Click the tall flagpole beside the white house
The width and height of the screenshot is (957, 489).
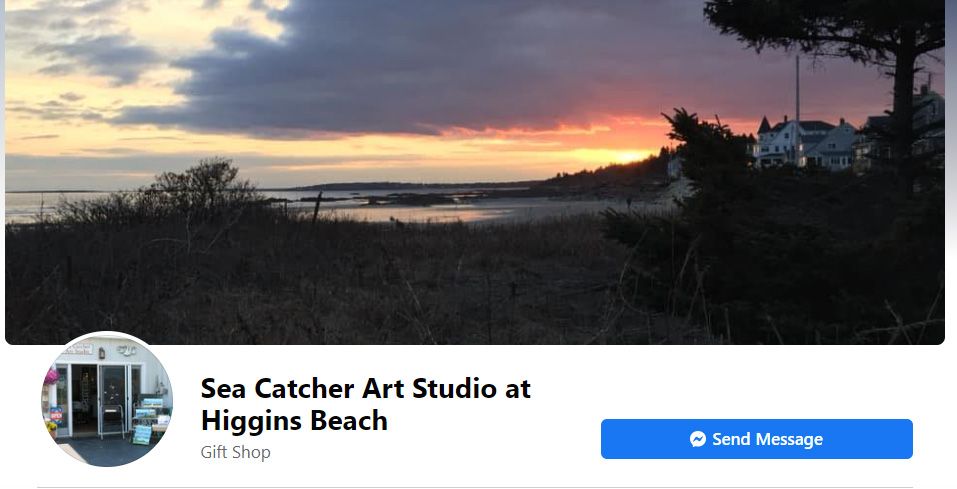(x=797, y=110)
